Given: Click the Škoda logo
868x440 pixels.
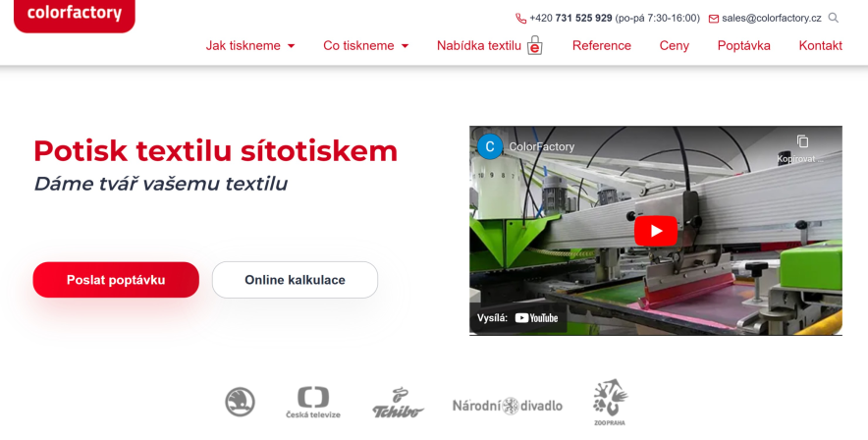Looking at the screenshot, I should point(241,402).
